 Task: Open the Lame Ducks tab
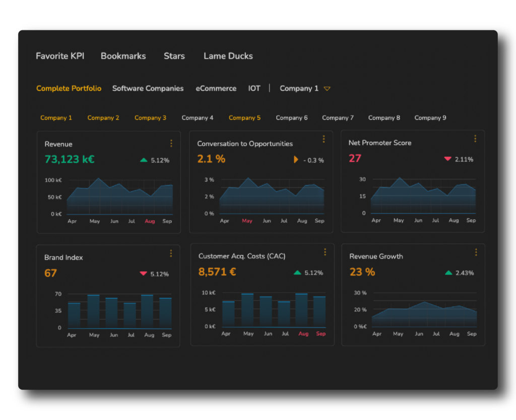pos(228,56)
